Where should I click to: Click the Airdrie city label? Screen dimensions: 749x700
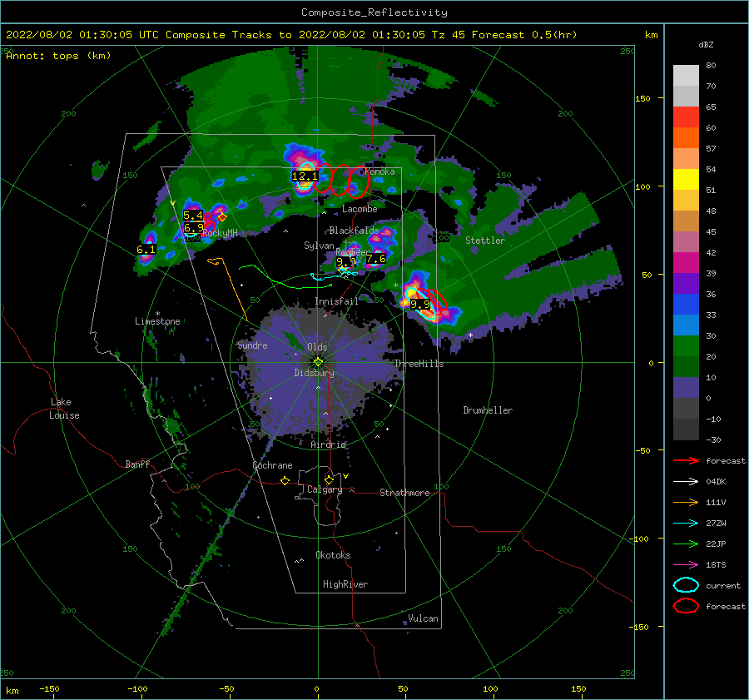coord(328,444)
